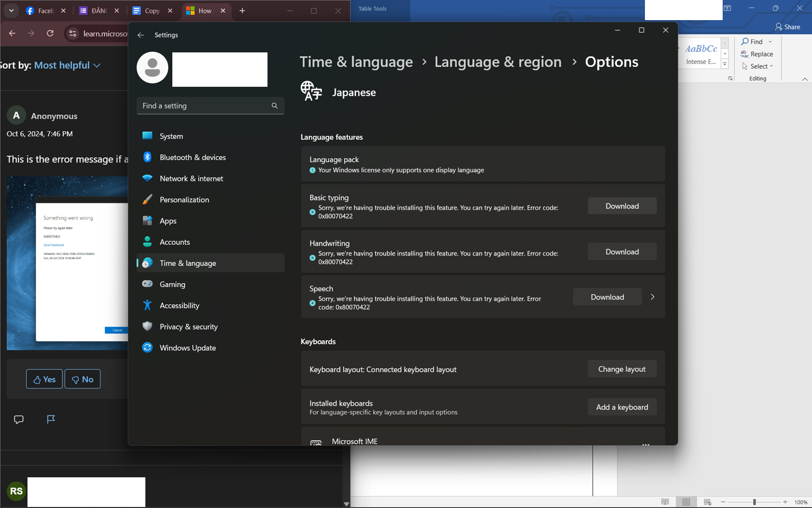Click Replace in Word Editing group

click(x=757, y=54)
